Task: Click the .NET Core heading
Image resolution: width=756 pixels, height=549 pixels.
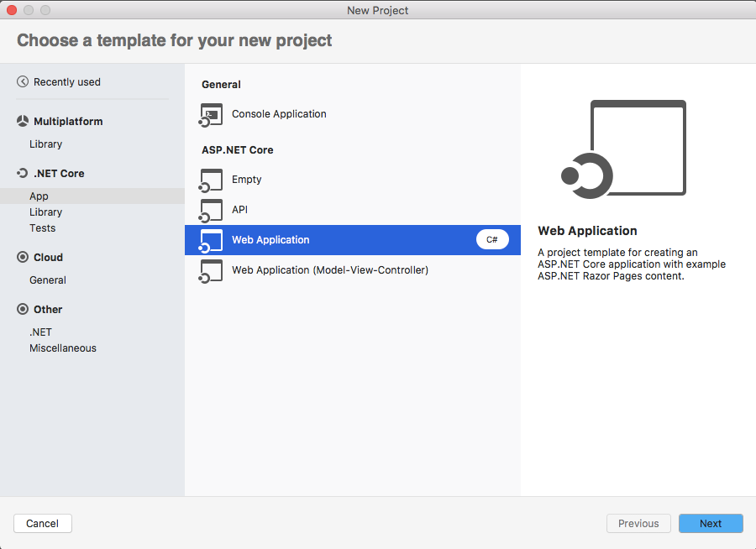Action: pyautogui.click(x=59, y=174)
